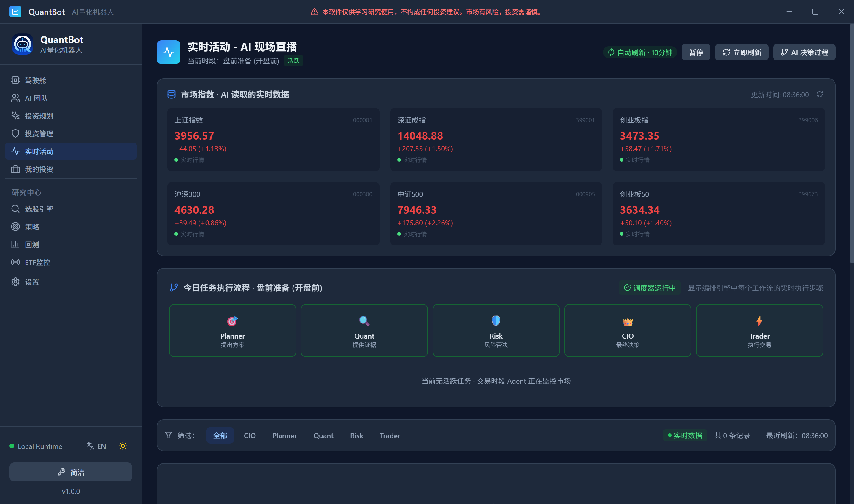This screenshot has width=854, height=504.
Task: Click 研究中心 section heading
Action: click(x=26, y=193)
